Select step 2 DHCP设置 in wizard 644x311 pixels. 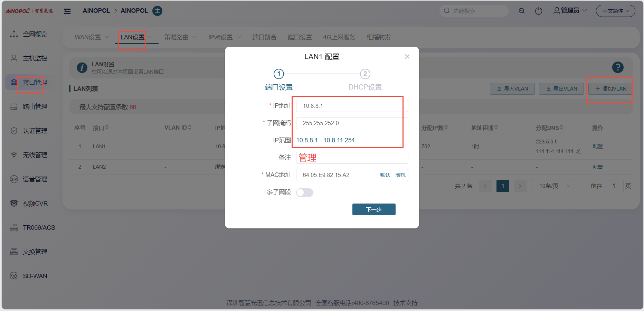[365, 74]
